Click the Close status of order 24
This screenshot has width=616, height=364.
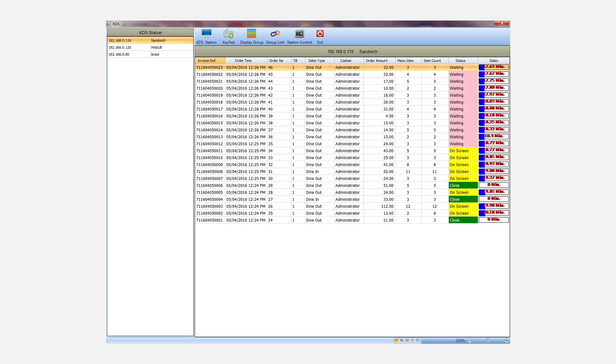tap(463, 220)
